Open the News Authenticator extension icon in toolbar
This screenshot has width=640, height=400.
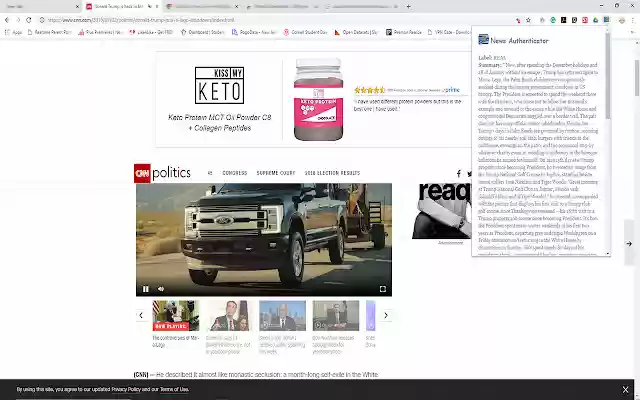tap(607, 20)
